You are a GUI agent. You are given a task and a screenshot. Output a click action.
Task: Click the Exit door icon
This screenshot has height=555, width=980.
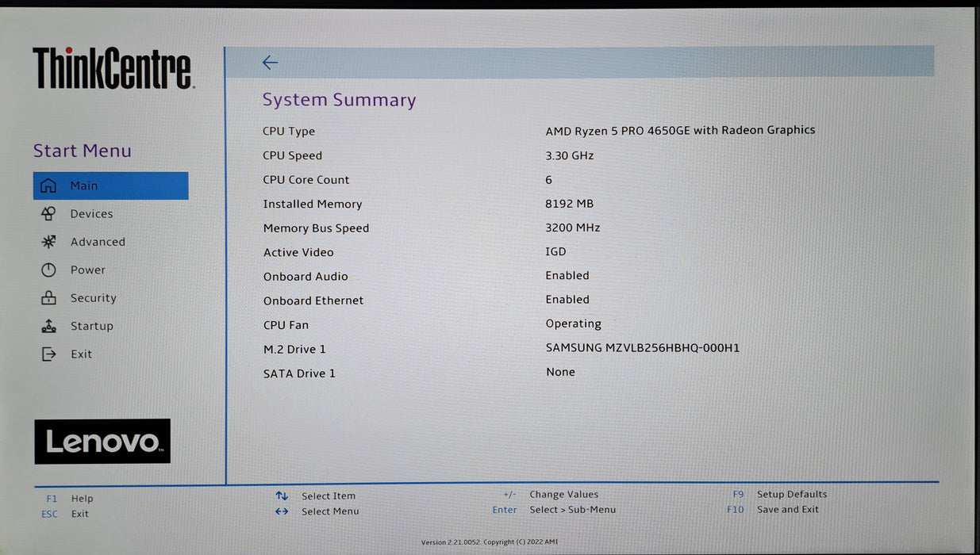coord(48,354)
